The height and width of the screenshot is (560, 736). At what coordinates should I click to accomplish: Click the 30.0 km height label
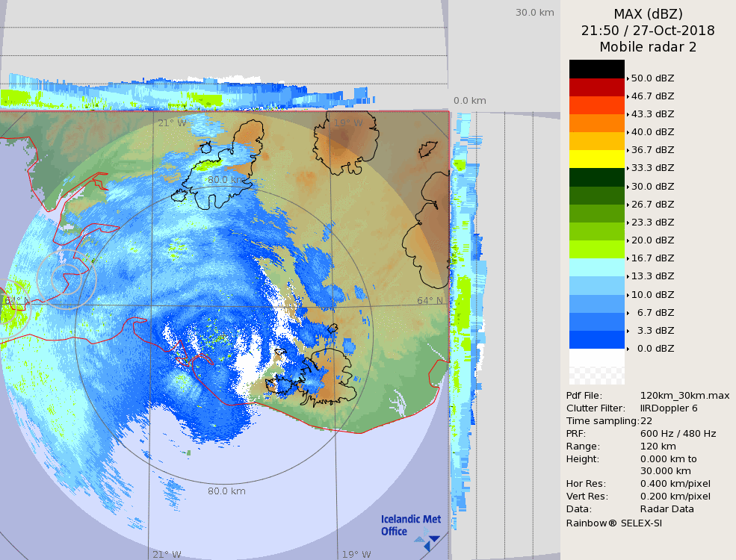534,12
